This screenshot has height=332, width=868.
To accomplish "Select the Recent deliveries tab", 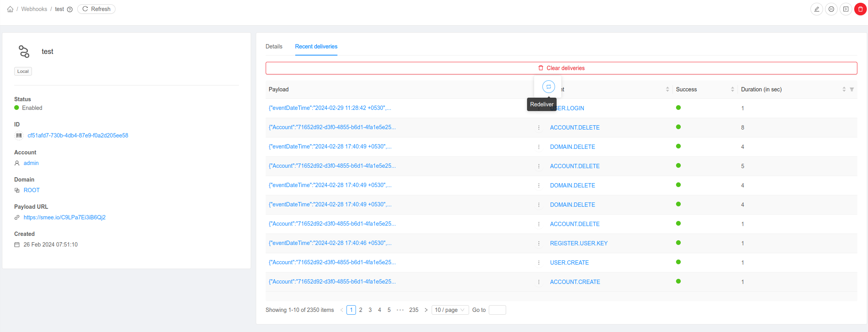I will tap(316, 46).
